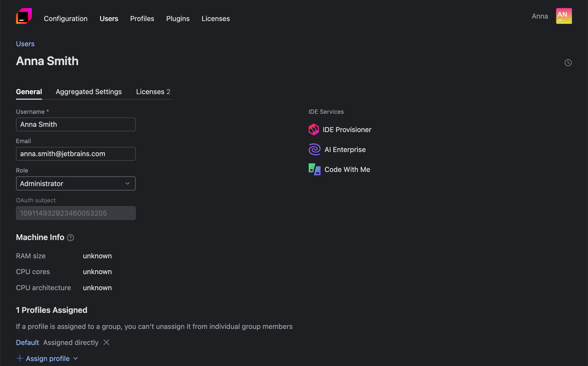Click the JetBrains logo in the header
588x366 pixels.
click(x=24, y=16)
